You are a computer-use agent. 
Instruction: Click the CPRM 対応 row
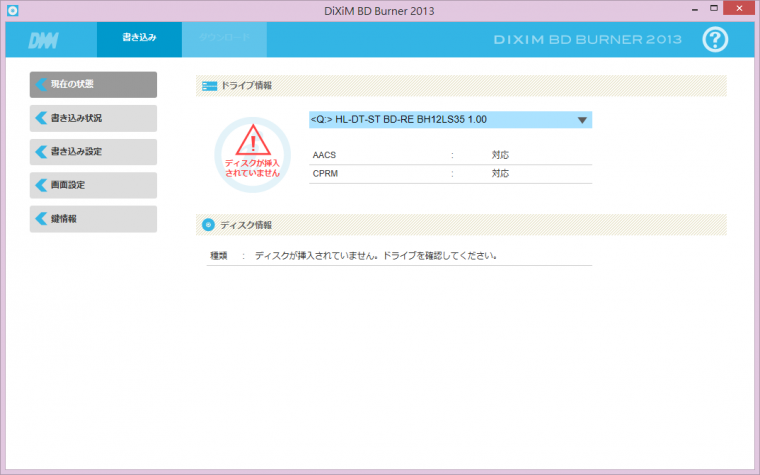(x=450, y=174)
